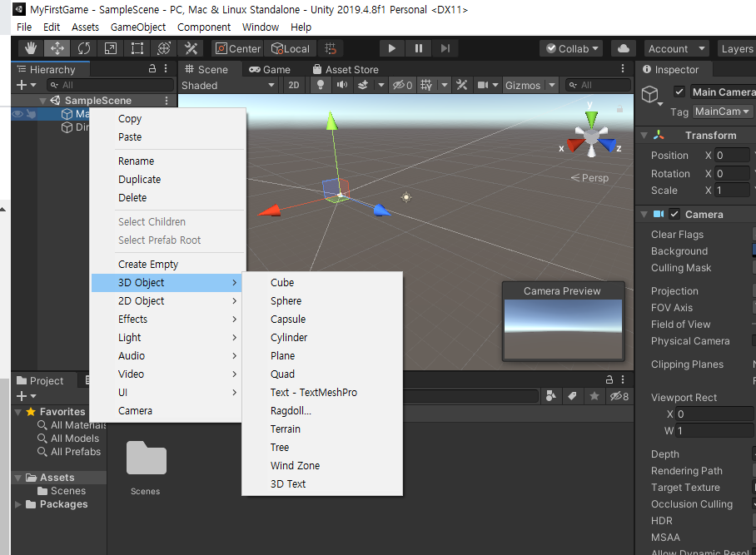Click Position X value field

click(x=733, y=155)
